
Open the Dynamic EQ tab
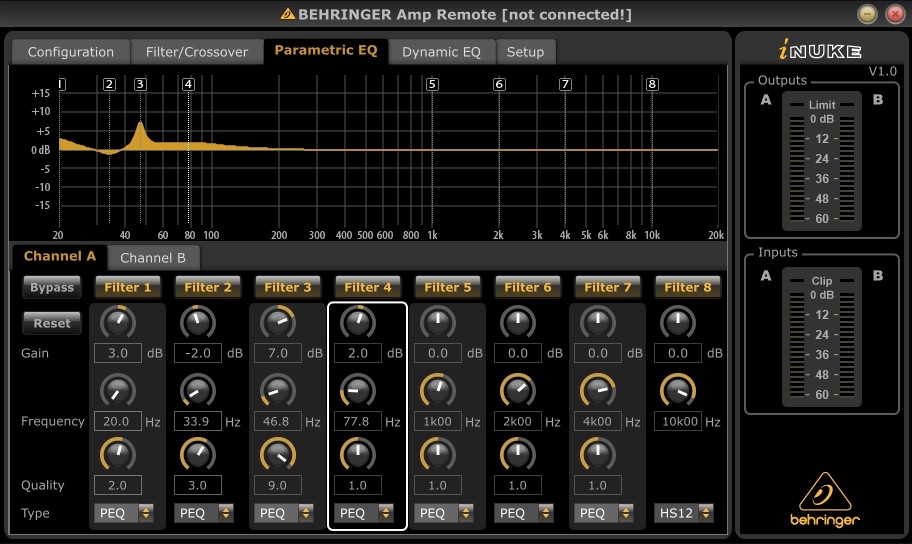pos(441,52)
